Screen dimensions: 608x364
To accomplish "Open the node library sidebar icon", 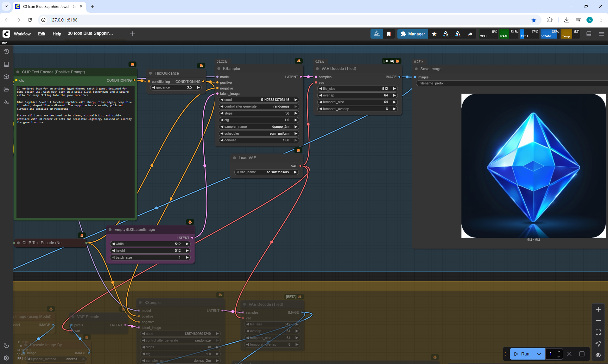I will pyautogui.click(x=6, y=64).
